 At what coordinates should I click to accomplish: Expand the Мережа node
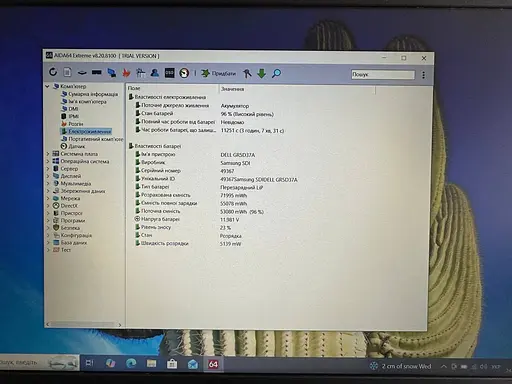tap(47, 198)
